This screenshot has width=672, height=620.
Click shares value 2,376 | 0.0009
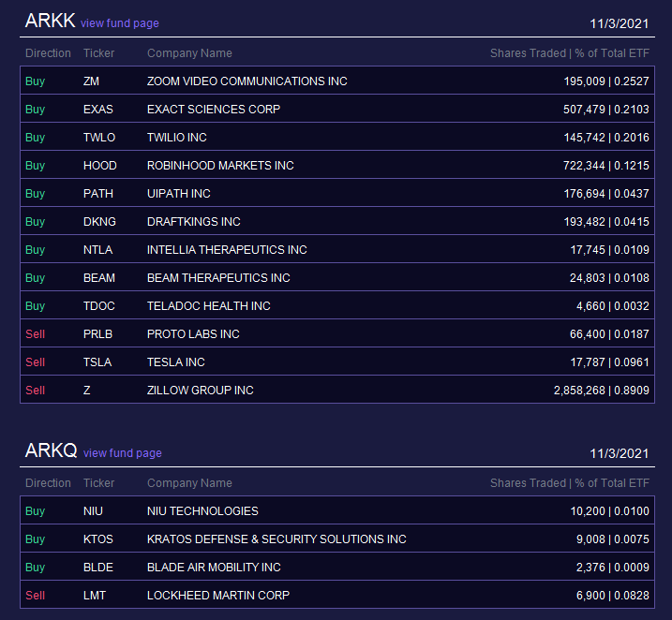tap(612, 568)
